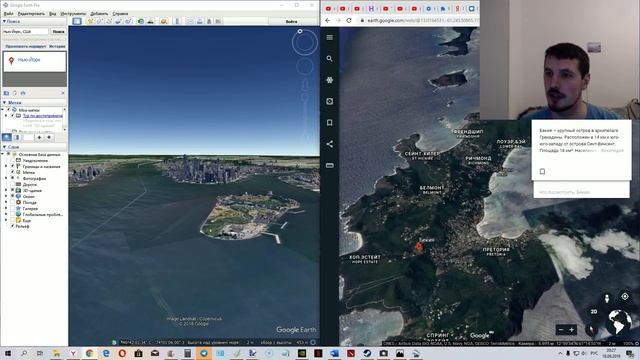Collapse the Метки panel header triangle
640x360 pixels.
click(4, 102)
